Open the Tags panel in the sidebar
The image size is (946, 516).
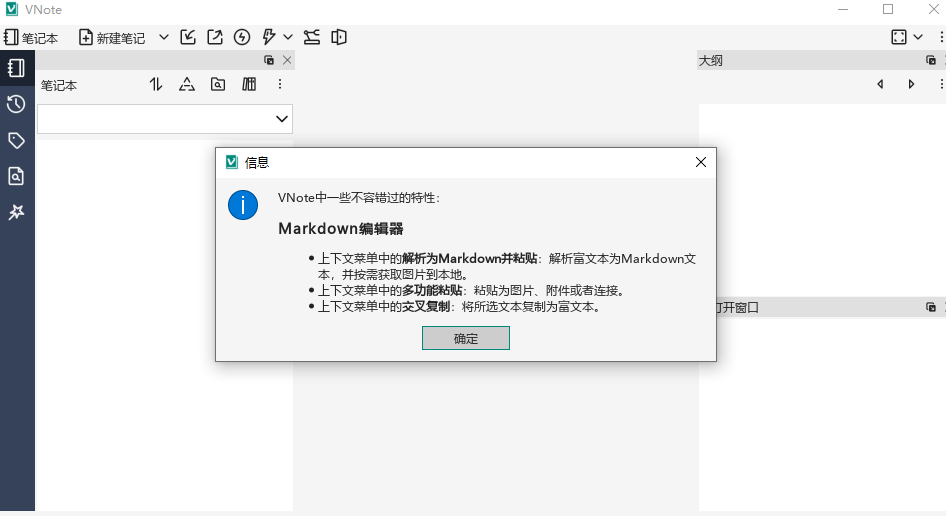(16, 140)
